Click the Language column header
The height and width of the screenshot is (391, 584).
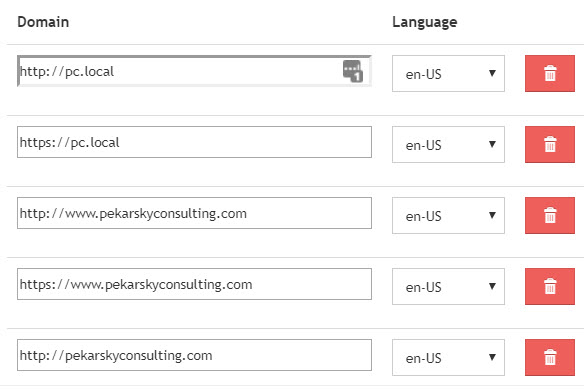click(x=425, y=22)
